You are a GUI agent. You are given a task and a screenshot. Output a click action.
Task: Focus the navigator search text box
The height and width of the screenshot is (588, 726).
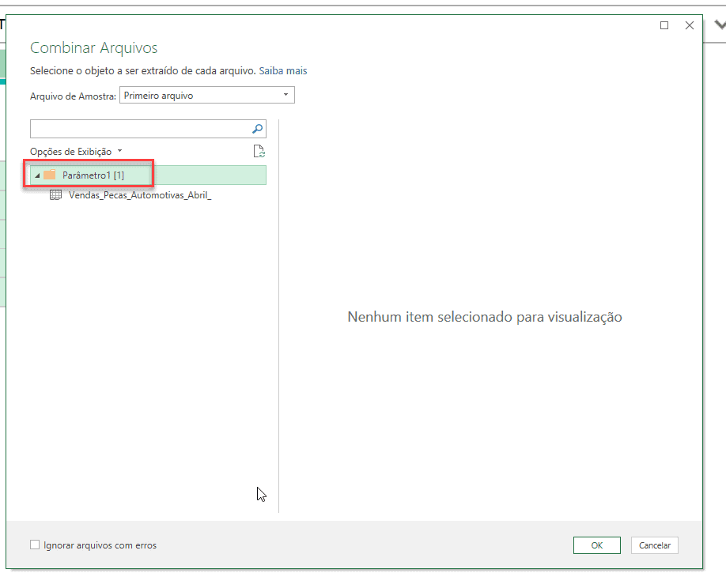tap(140, 129)
